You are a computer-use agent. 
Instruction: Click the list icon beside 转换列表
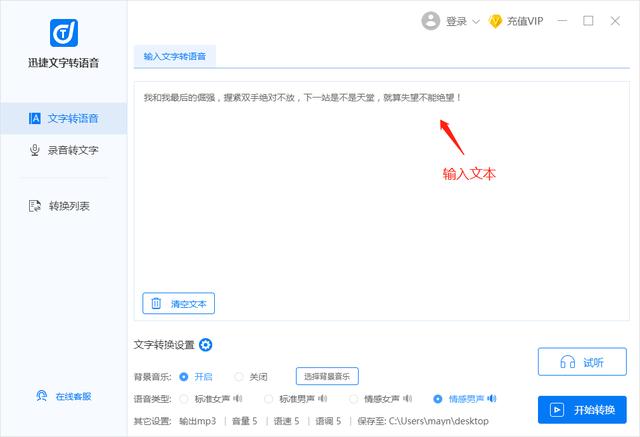pos(35,206)
